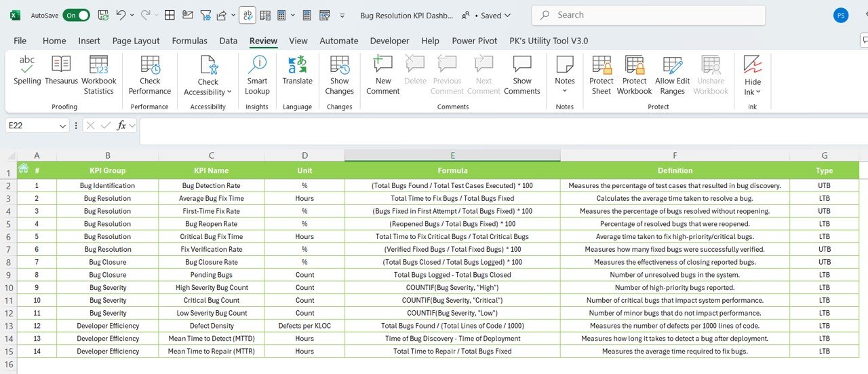Switch to the Formulas tab

coord(189,41)
